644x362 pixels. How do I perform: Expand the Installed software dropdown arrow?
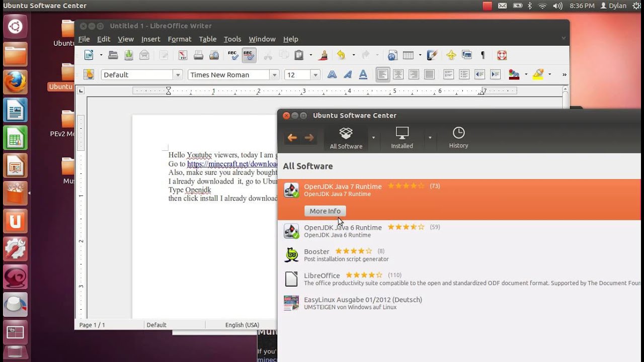click(x=430, y=138)
